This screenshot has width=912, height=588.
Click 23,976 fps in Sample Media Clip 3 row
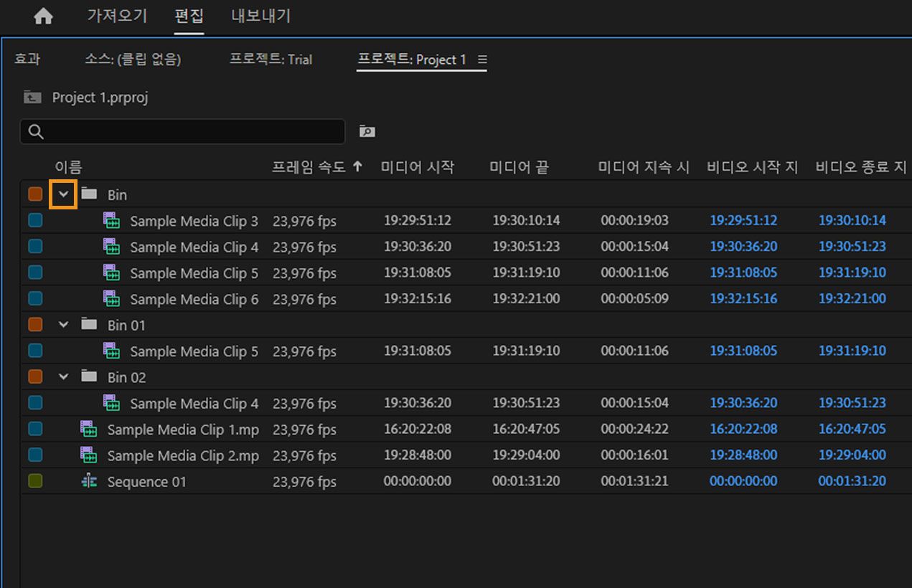pyautogui.click(x=304, y=221)
